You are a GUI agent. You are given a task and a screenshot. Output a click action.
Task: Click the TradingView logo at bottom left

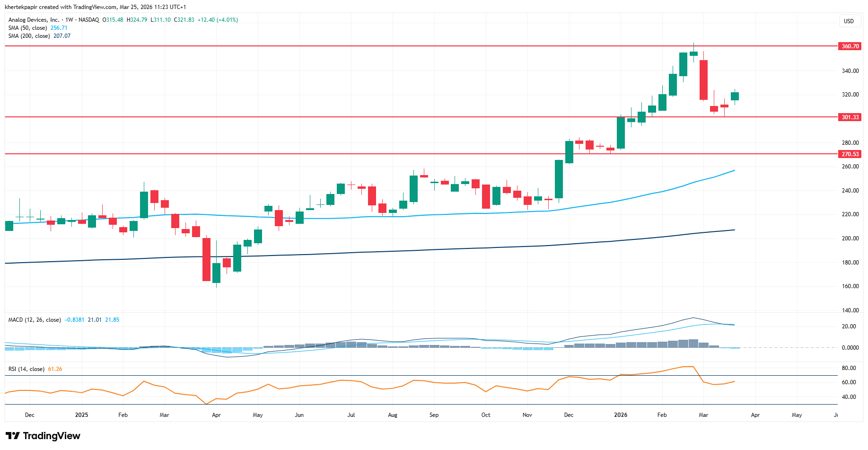coord(43,436)
